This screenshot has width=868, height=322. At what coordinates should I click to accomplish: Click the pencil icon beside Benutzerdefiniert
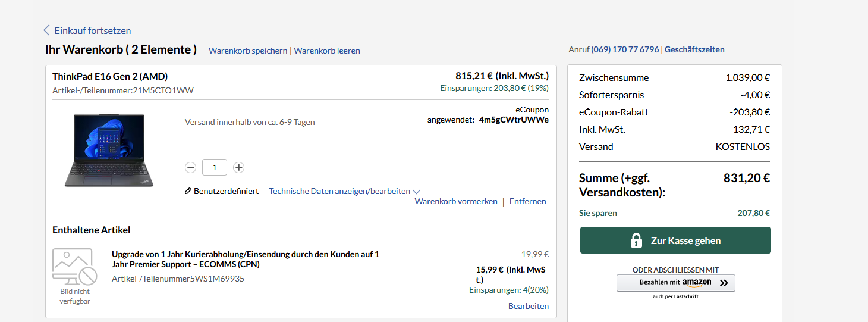pyautogui.click(x=188, y=191)
